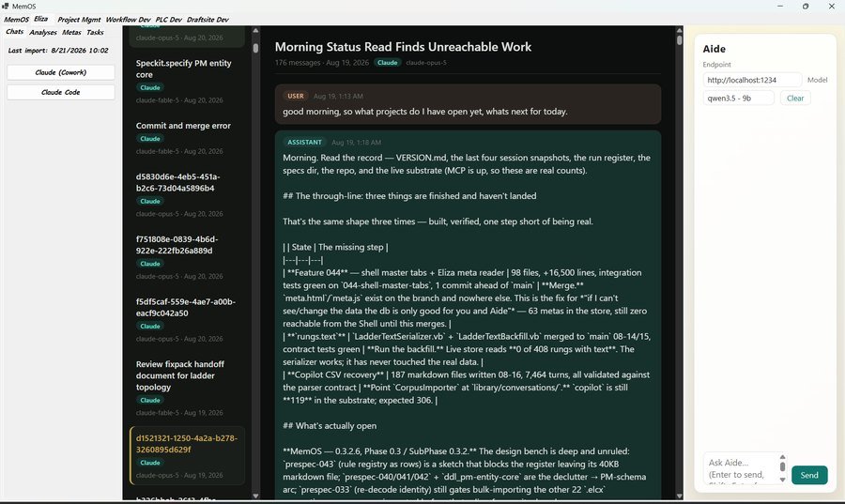The width and height of the screenshot is (845, 504).
Task: Open the Project Mgmt tab
Action: [x=79, y=20]
